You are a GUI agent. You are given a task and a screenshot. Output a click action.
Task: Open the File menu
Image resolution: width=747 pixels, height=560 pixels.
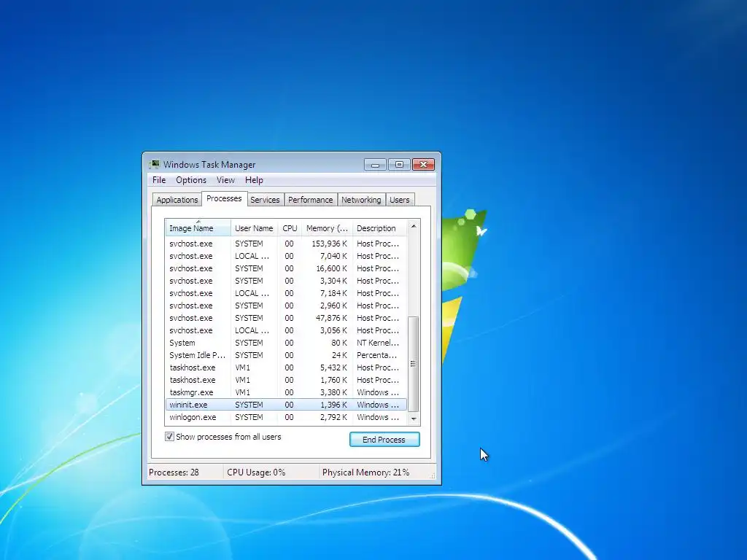[x=159, y=180]
